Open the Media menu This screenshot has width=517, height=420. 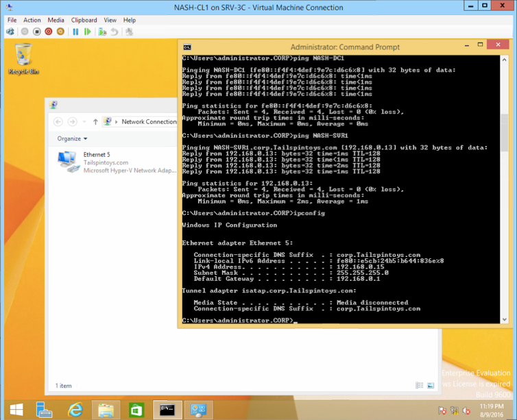coord(56,20)
